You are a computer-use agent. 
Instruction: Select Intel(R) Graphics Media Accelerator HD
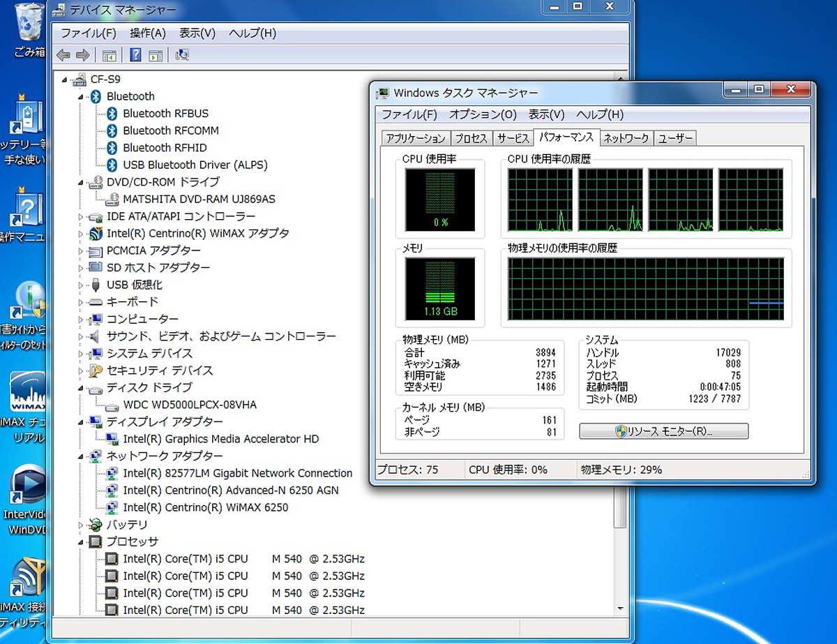[220, 439]
